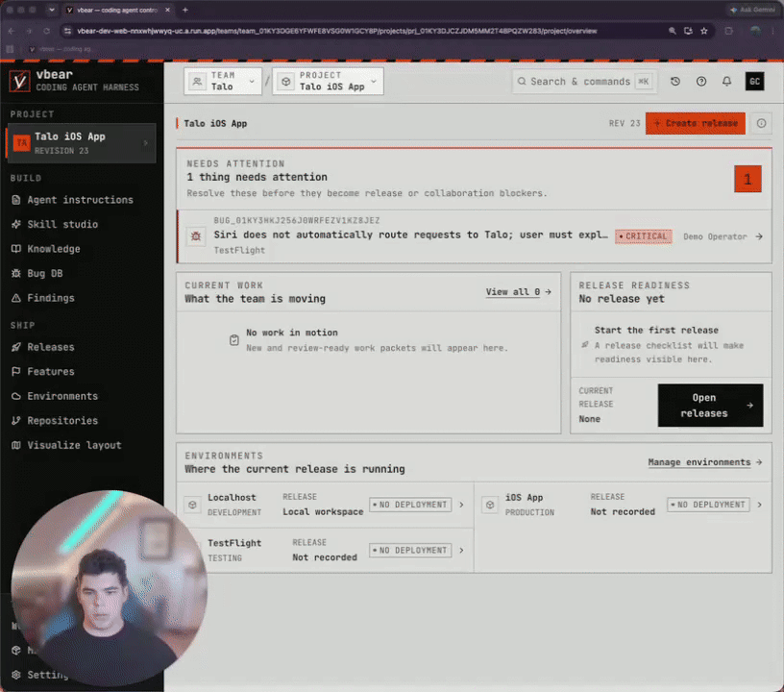Click the iOS App environment cube icon
The width and height of the screenshot is (784, 692).
[x=490, y=505]
